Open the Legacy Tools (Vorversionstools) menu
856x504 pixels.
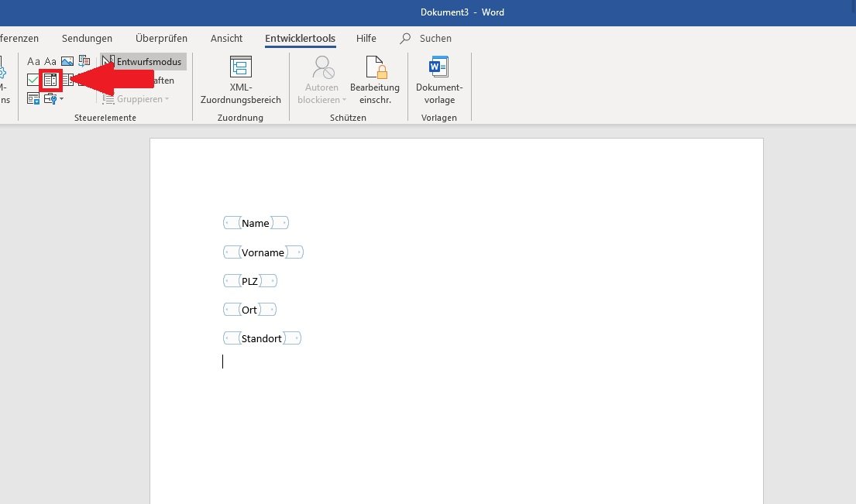pos(53,99)
